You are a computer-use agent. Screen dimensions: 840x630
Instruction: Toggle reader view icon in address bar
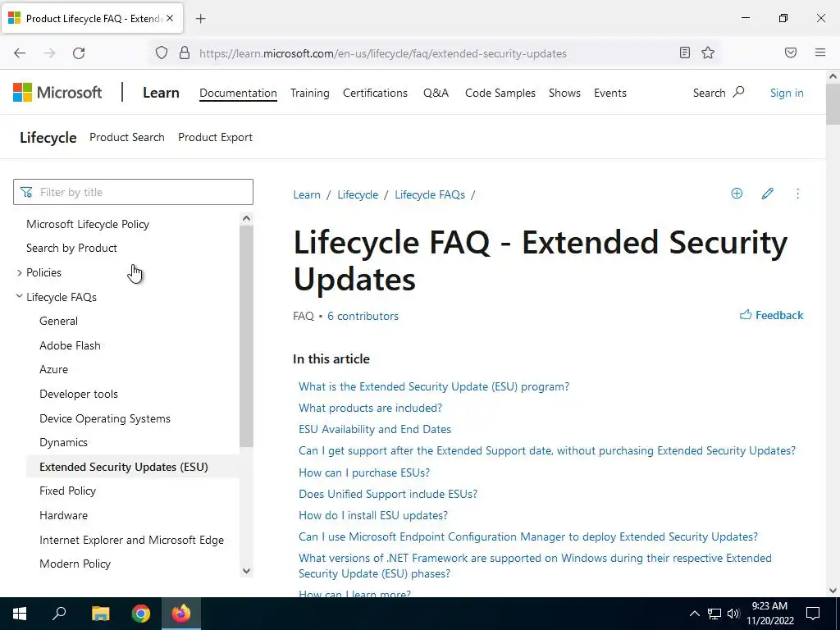(685, 52)
